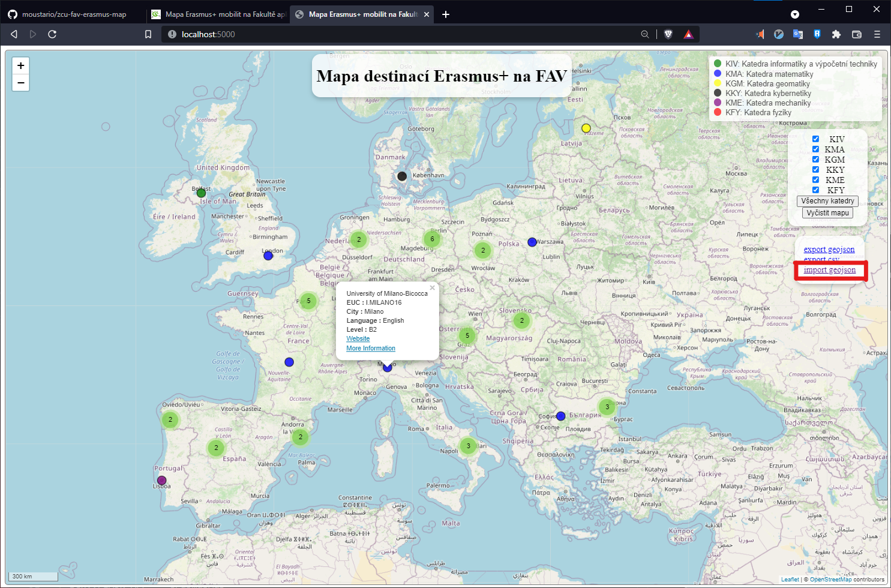The width and height of the screenshot is (891, 588).
Task: Open the More Information link
Action: coord(371,348)
